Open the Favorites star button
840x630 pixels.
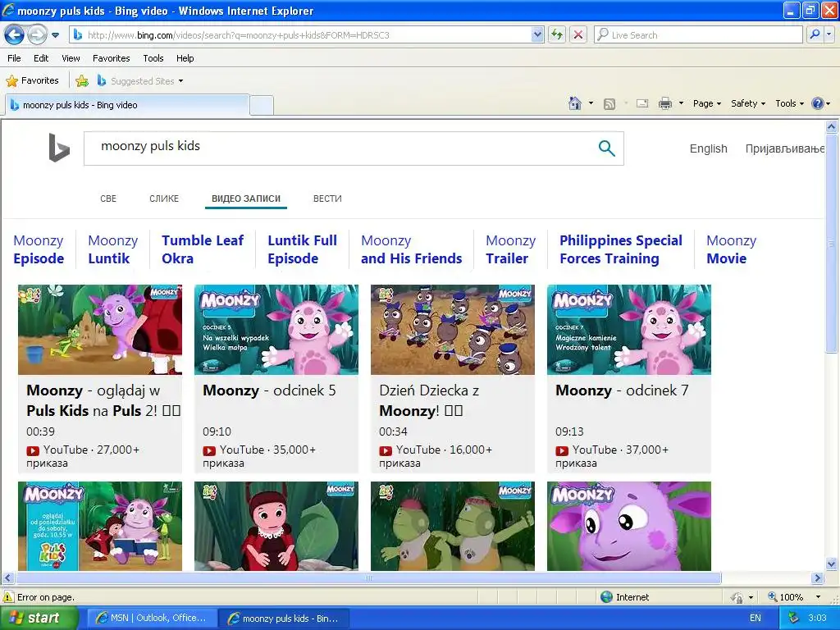pyautogui.click(x=32, y=80)
